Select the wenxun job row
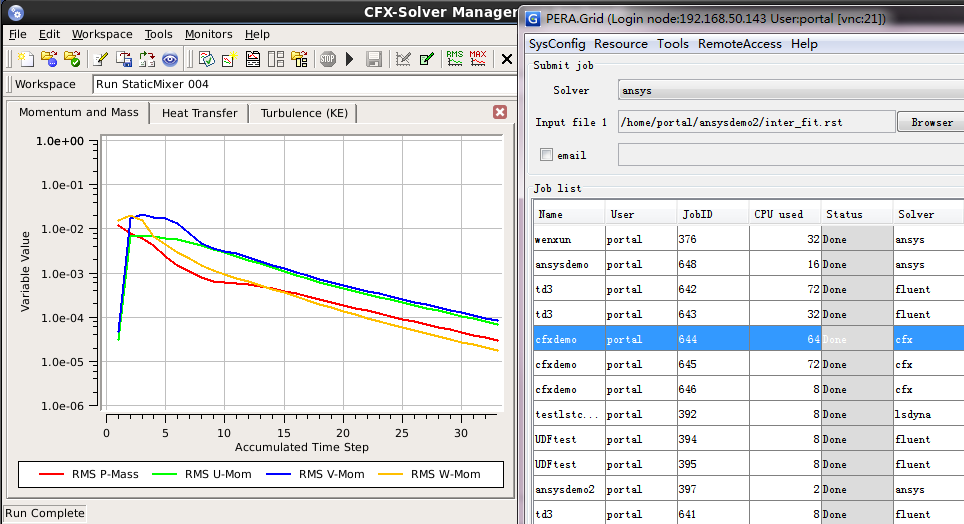The image size is (964, 524). pyautogui.click(x=749, y=239)
